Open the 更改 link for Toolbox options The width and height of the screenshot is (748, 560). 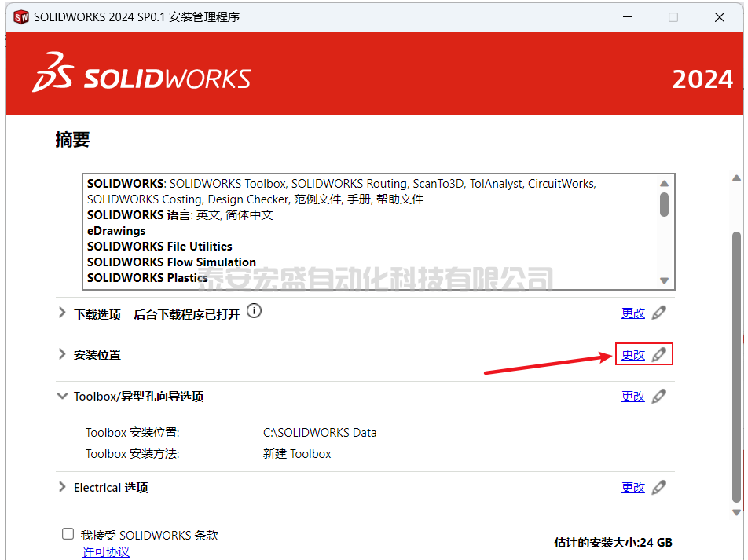click(632, 397)
